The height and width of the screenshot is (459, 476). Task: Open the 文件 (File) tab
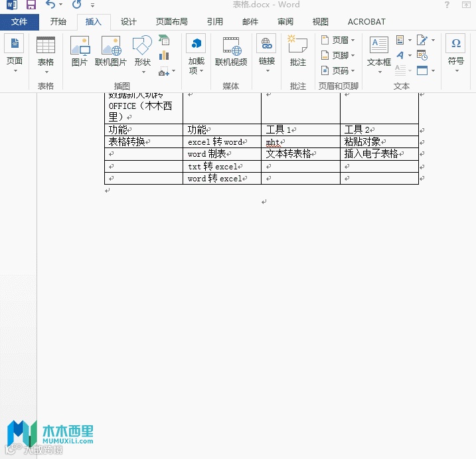click(x=19, y=22)
